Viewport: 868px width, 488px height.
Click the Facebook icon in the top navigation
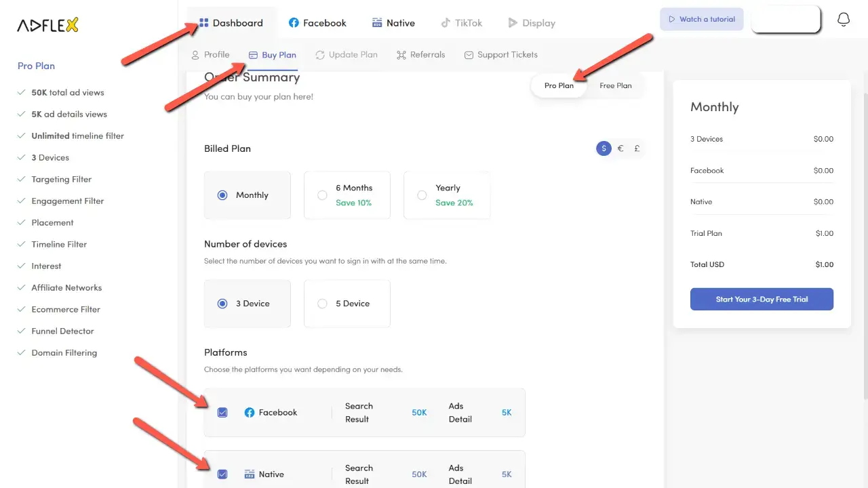(294, 22)
